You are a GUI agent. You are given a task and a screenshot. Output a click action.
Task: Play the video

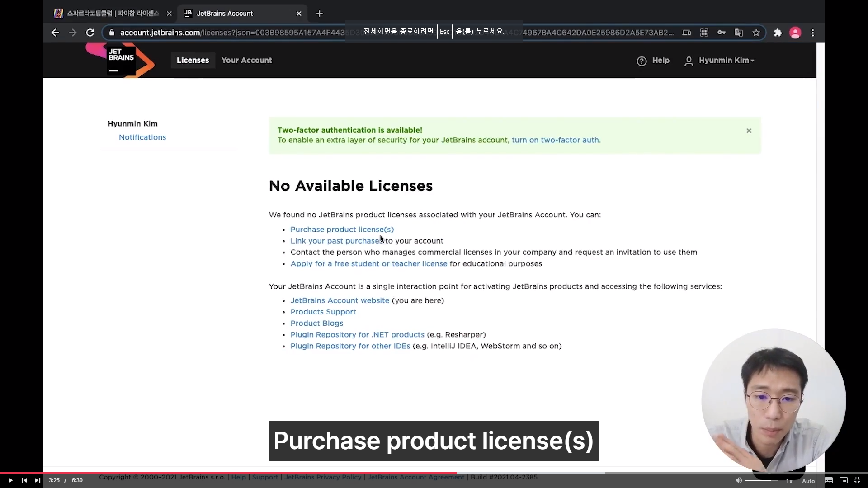click(10, 480)
